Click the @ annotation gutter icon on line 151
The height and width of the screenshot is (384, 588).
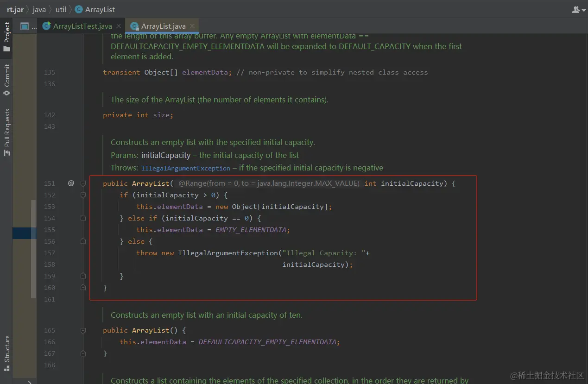pos(71,183)
